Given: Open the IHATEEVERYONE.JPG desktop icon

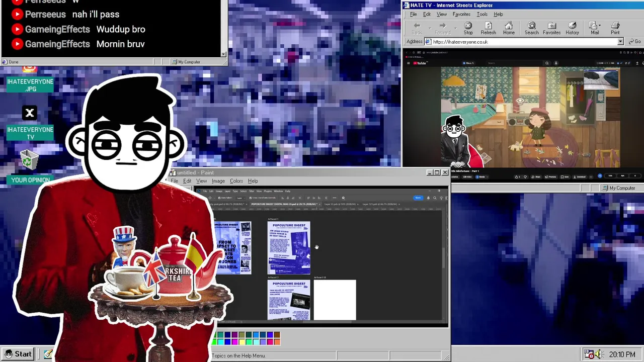Looking at the screenshot, I should pos(30,79).
